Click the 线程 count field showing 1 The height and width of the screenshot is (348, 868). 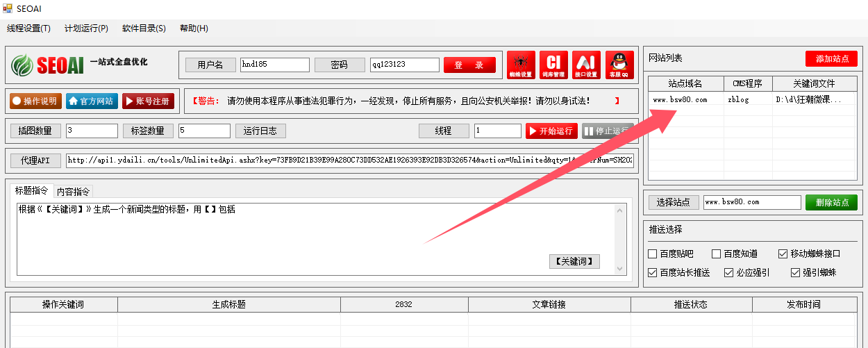[x=498, y=131]
